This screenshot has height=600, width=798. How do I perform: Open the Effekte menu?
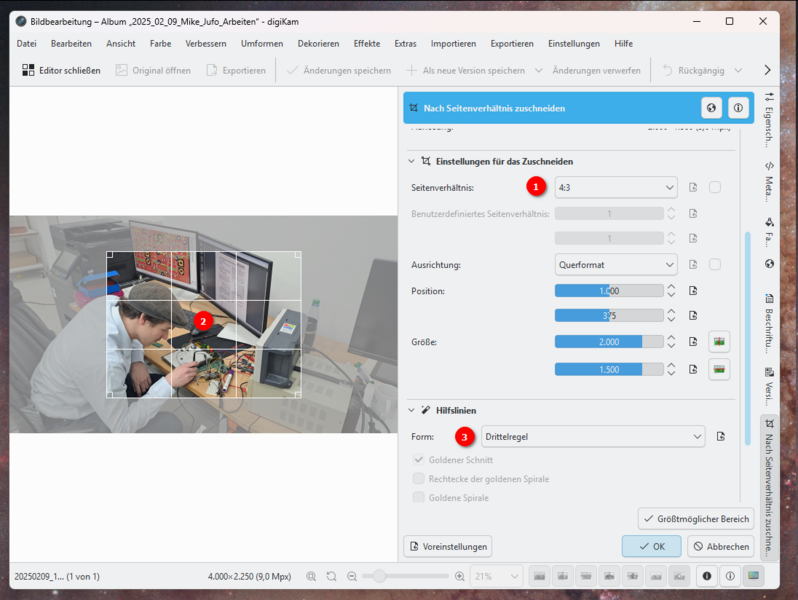point(367,44)
